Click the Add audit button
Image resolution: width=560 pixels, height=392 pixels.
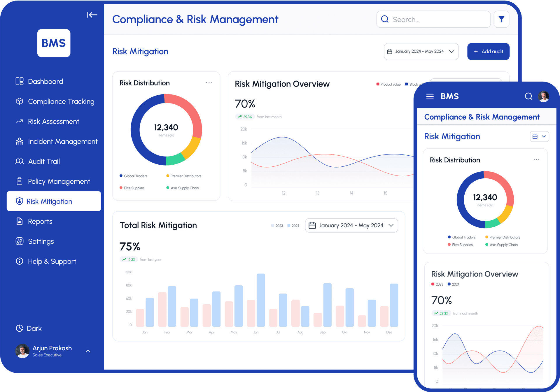[x=488, y=51]
